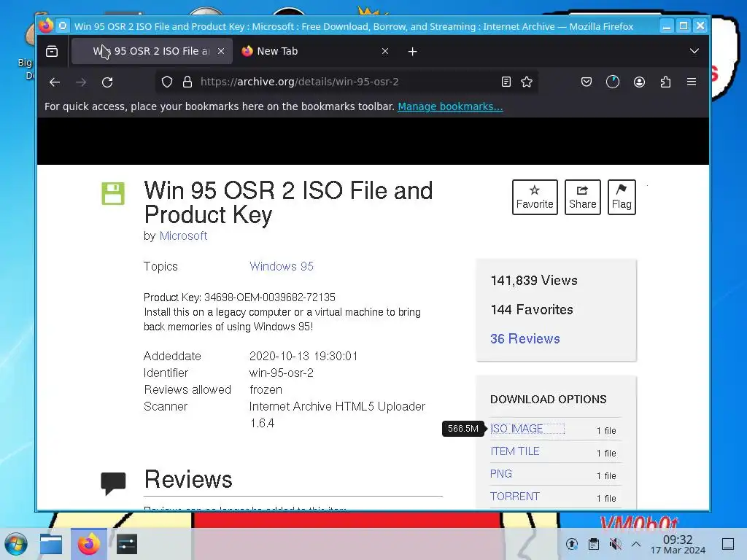The height and width of the screenshot is (560, 747).
Task: Open the updates tray icon
Action: point(572,544)
